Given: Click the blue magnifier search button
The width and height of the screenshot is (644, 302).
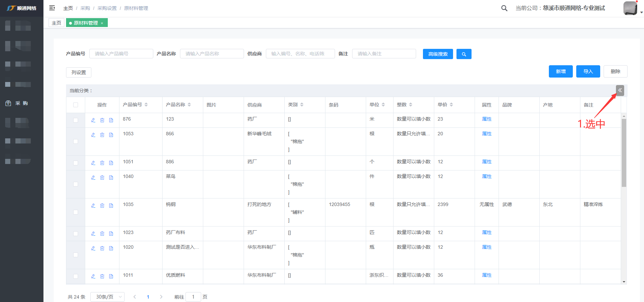Looking at the screenshot, I should (x=464, y=54).
